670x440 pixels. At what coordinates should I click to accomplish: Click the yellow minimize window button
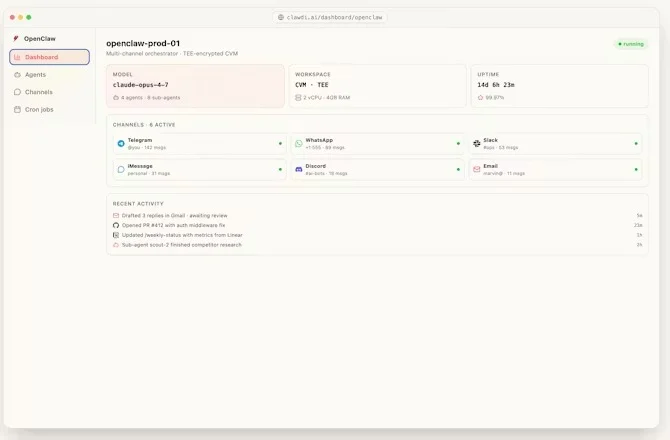click(21, 18)
